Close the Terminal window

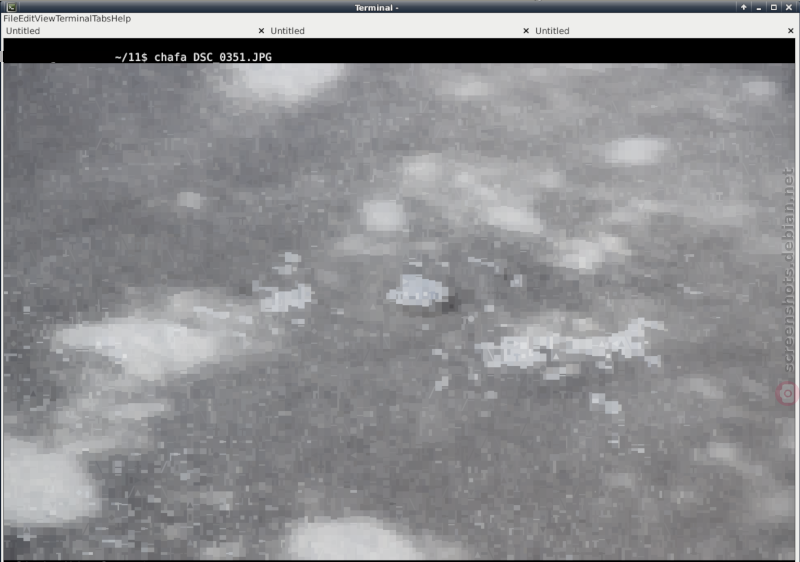(x=789, y=7)
